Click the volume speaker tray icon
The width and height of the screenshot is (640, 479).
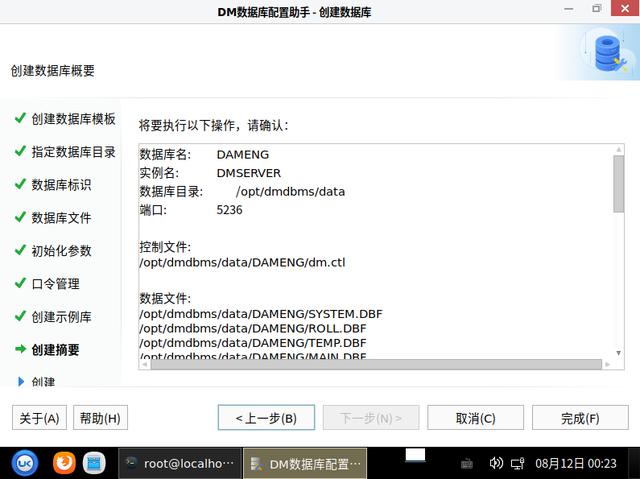coord(496,463)
